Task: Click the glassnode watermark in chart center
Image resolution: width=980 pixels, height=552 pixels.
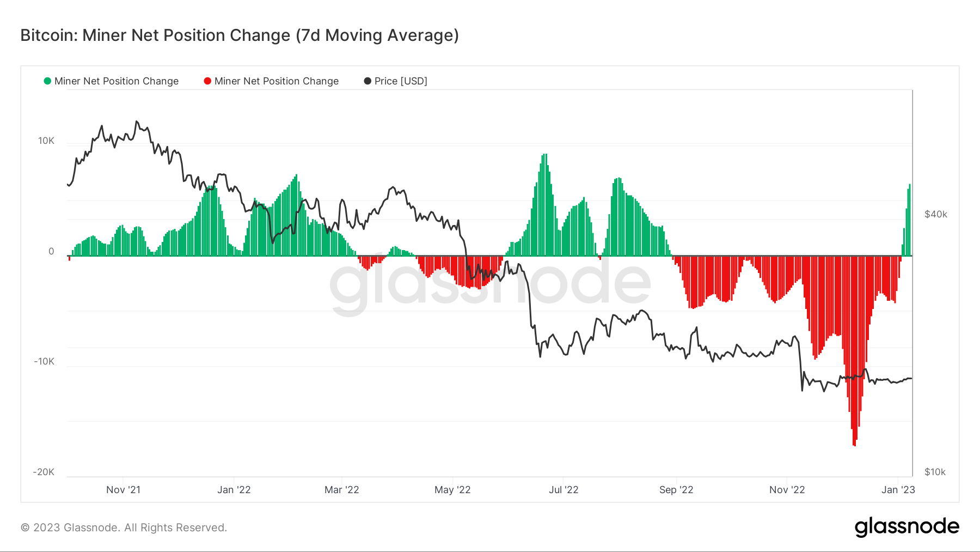Action: tap(490, 283)
